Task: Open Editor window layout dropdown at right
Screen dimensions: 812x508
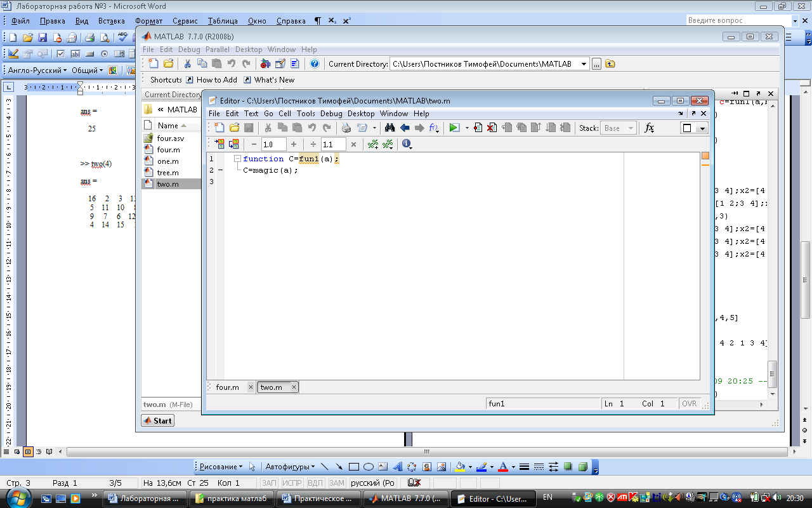Action: tap(701, 128)
